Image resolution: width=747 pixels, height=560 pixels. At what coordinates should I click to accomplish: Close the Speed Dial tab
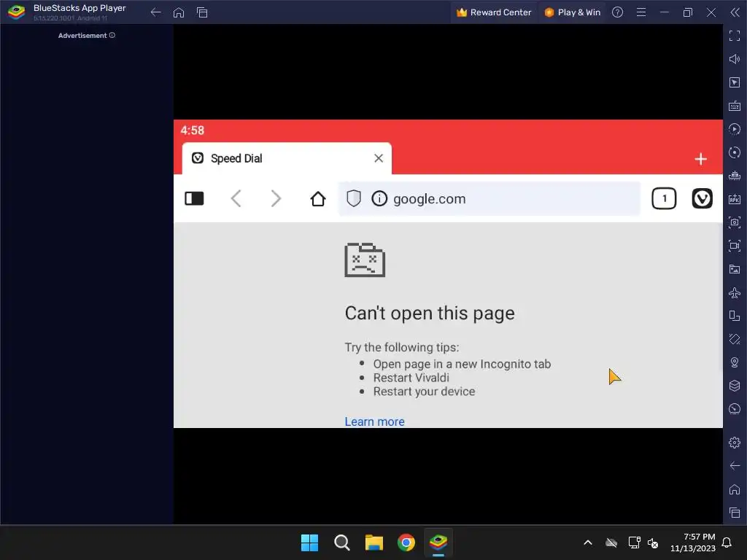coord(379,158)
